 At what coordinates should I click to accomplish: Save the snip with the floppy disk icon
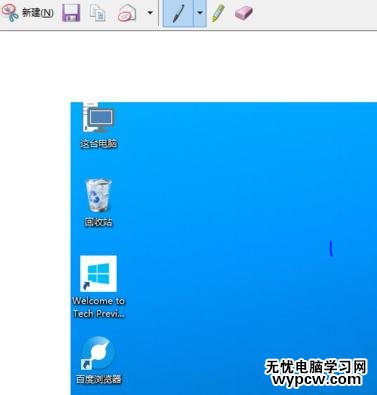(71, 13)
